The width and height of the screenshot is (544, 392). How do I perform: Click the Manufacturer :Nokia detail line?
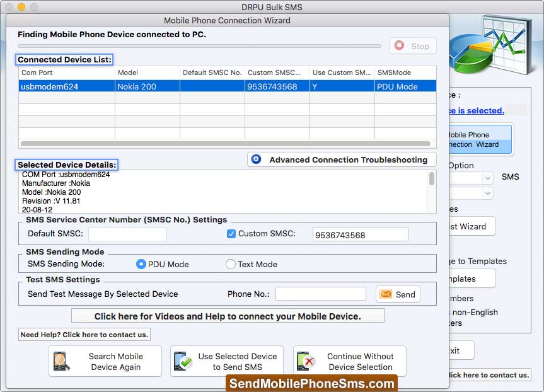(56, 183)
